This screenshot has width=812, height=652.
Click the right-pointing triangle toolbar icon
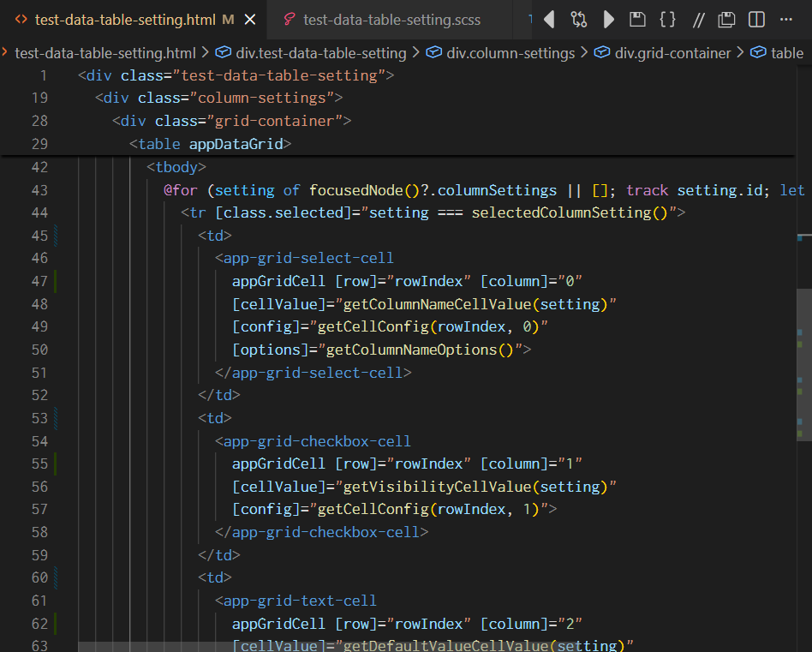click(608, 20)
